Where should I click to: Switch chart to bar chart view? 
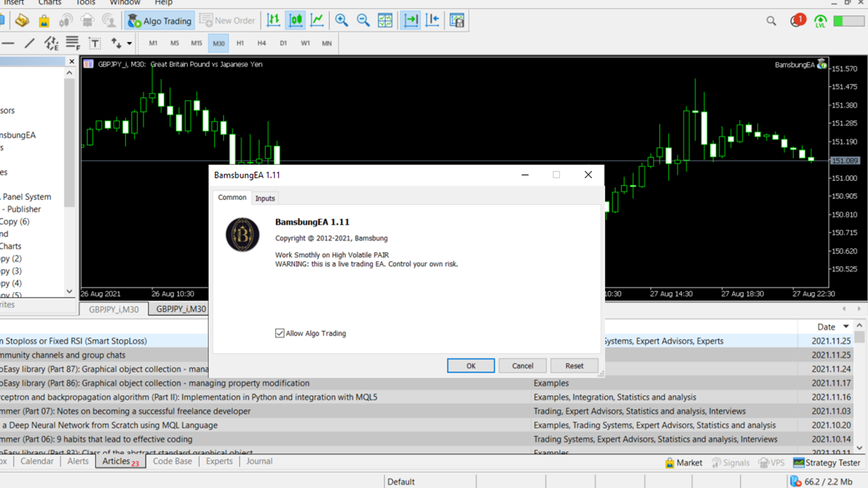point(274,21)
